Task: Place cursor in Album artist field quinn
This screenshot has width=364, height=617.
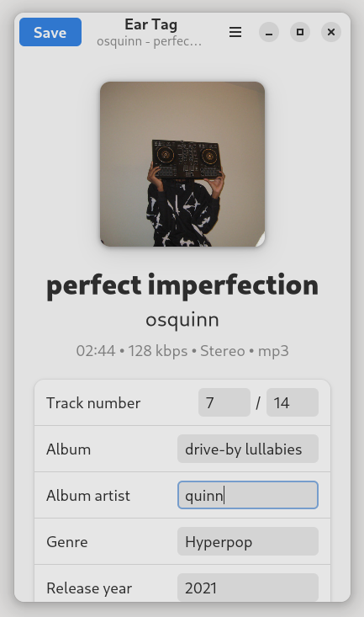Action: pos(248,495)
